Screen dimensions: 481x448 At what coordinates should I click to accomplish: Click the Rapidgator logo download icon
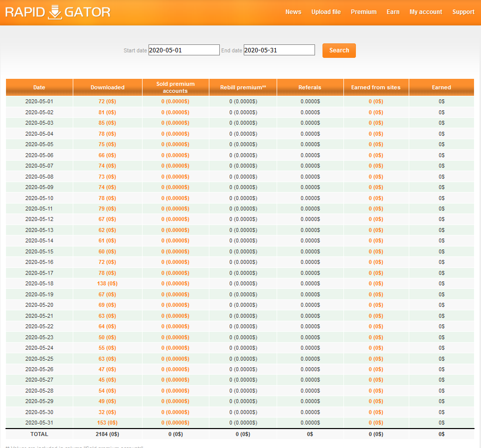coord(55,12)
